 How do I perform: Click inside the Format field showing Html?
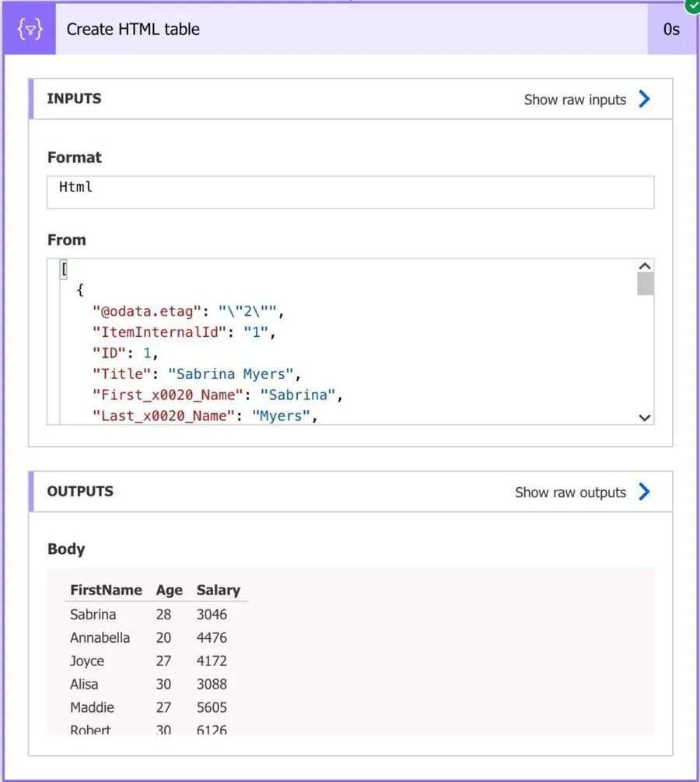(x=350, y=191)
